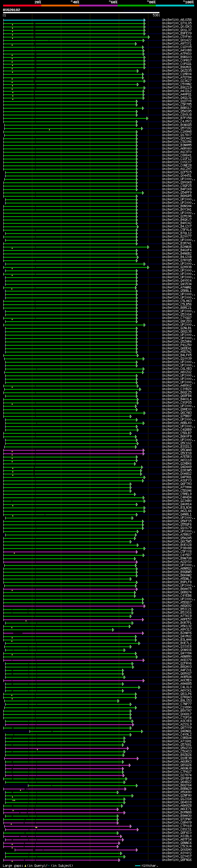Image resolution: width=197 pixels, height=868 pixels.
Task: Select hit UniRef100_Q6FTM3
Action: coord(177,484)
